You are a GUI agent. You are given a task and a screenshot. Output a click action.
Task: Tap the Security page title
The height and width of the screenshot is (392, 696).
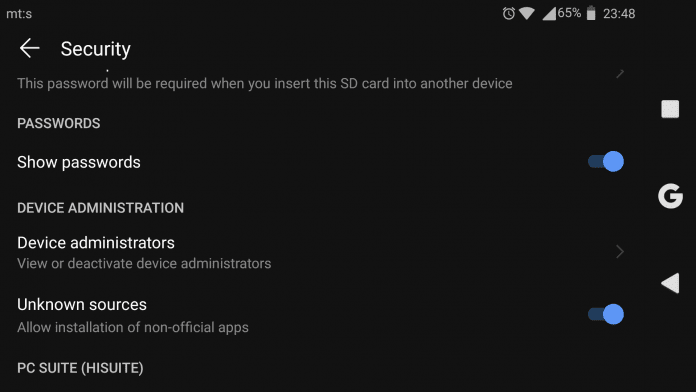click(95, 49)
